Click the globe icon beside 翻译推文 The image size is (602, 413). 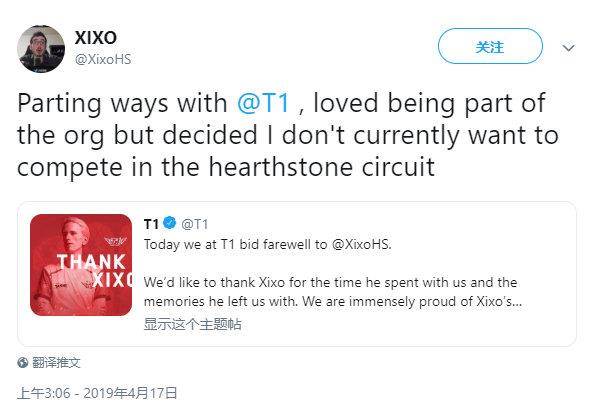click(23, 362)
